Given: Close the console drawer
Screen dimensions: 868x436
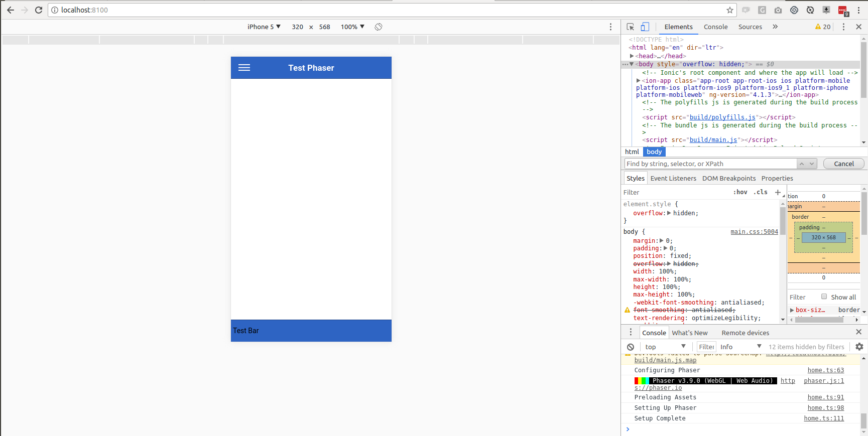Looking at the screenshot, I should tap(858, 332).
